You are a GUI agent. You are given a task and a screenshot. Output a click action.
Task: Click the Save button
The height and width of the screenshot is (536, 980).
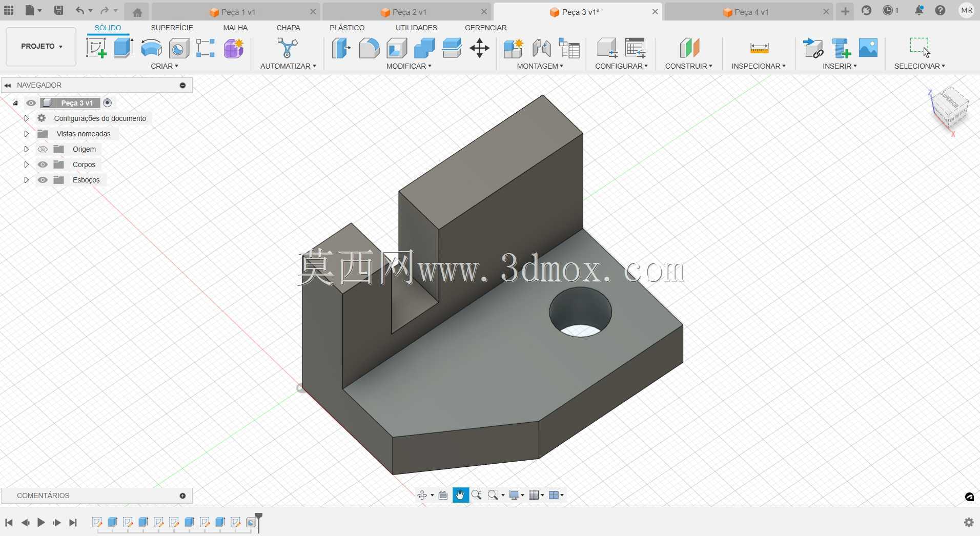[x=58, y=10]
